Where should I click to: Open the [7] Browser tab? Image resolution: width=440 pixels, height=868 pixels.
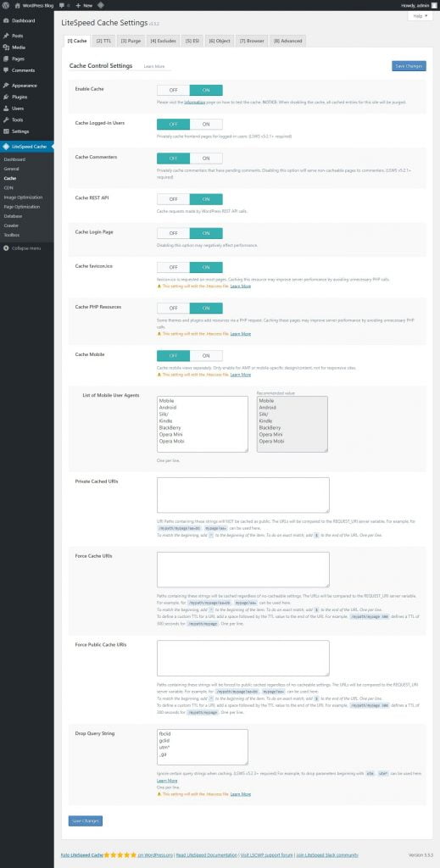pos(252,41)
